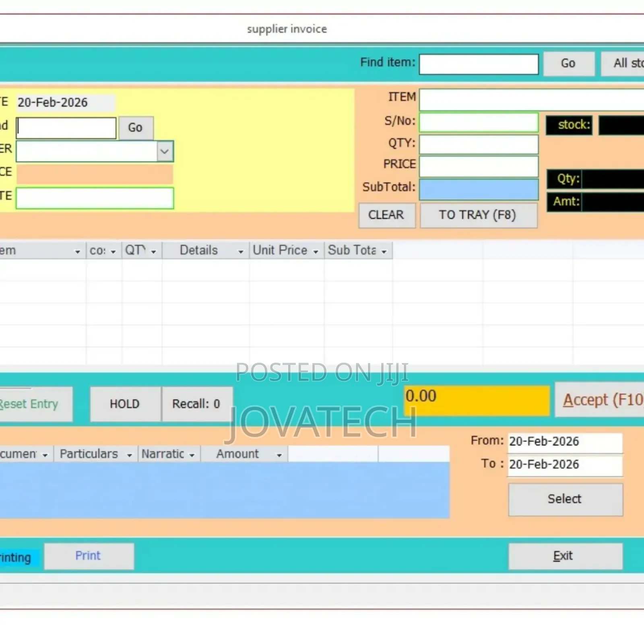Open the Document column filter dropdown
The width and height of the screenshot is (644, 644).
point(45,455)
